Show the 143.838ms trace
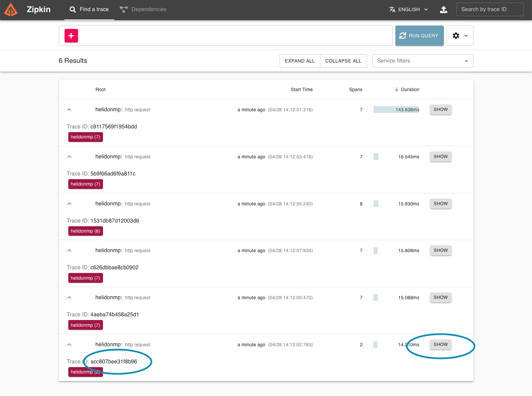The width and height of the screenshot is (532, 396). point(440,110)
